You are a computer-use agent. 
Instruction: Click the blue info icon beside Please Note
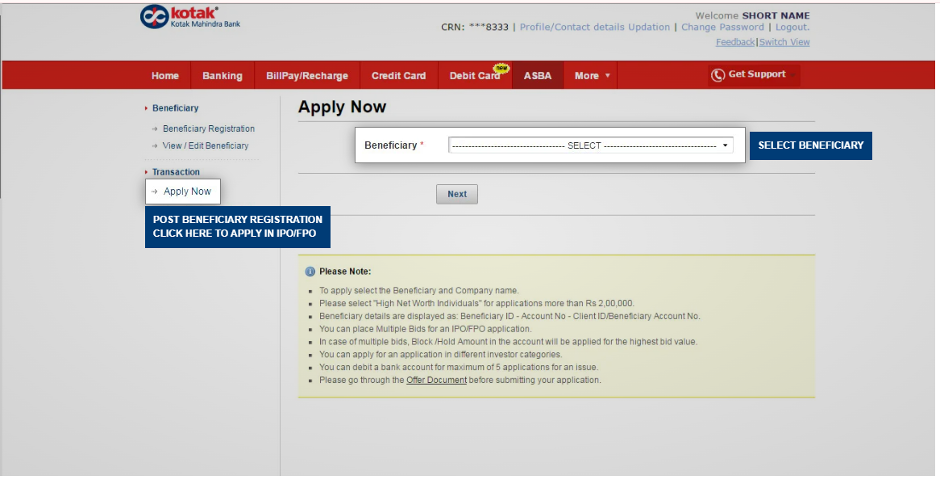[x=310, y=271]
